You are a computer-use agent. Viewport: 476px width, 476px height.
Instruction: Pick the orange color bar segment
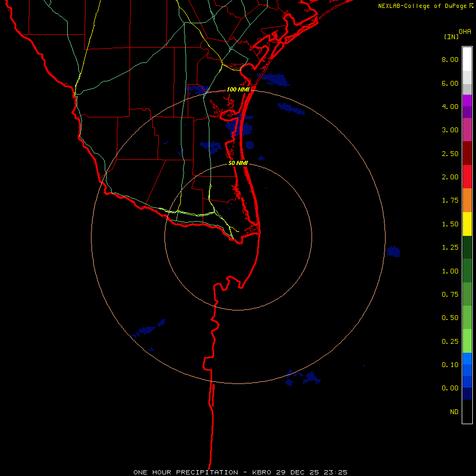[467, 200]
